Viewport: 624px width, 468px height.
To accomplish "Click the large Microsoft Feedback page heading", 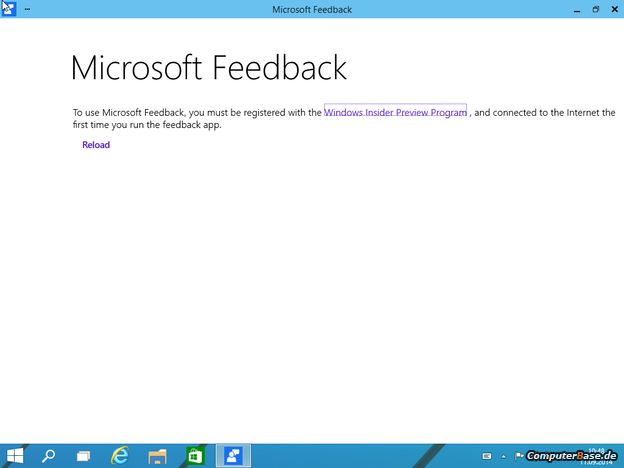I will (x=209, y=68).
